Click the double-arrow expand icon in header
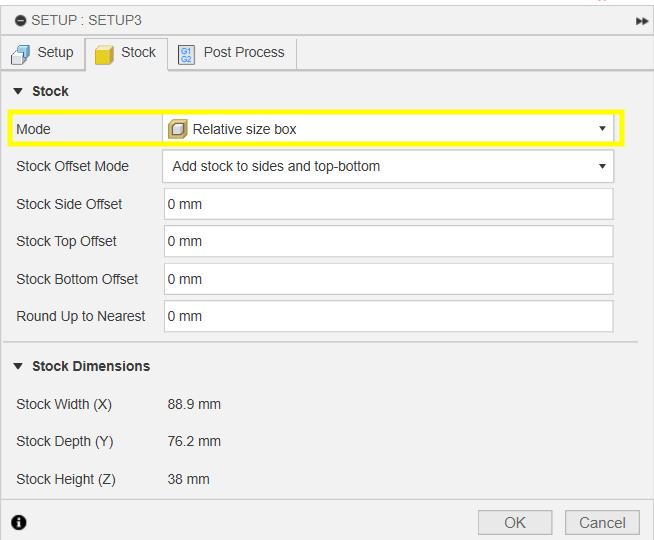 (641, 21)
